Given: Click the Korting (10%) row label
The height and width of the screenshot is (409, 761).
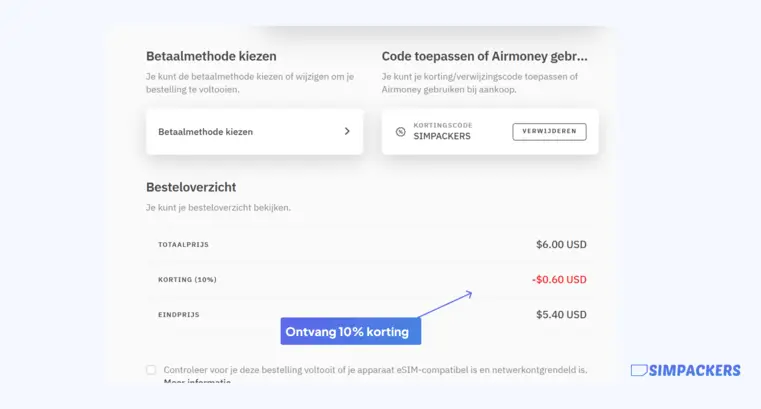Looking at the screenshot, I should [187, 279].
